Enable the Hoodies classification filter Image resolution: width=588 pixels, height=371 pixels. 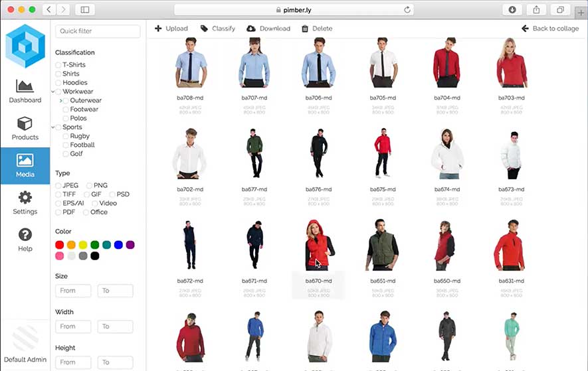(x=58, y=83)
